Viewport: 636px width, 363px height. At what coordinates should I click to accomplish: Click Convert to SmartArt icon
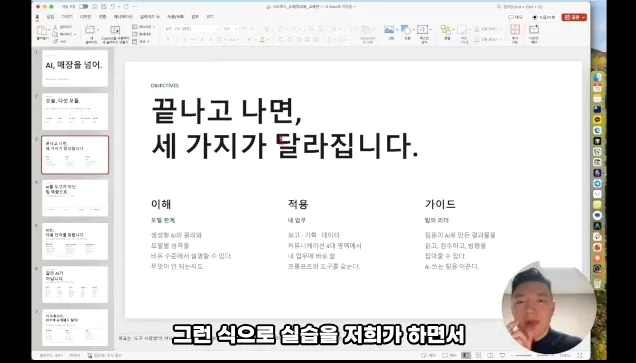pyautogui.click(x=366, y=30)
